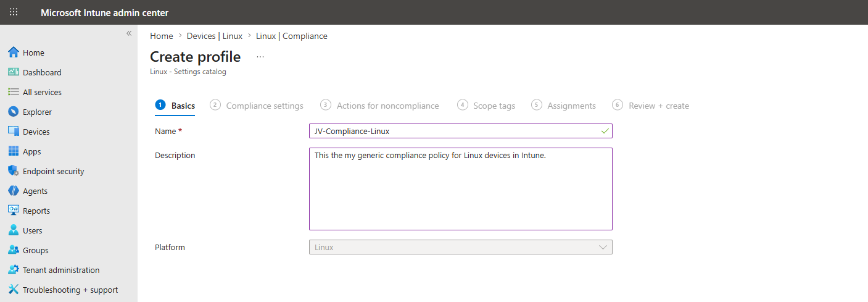Click the 'Linux - Settings catalog' subtitle

(x=188, y=72)
